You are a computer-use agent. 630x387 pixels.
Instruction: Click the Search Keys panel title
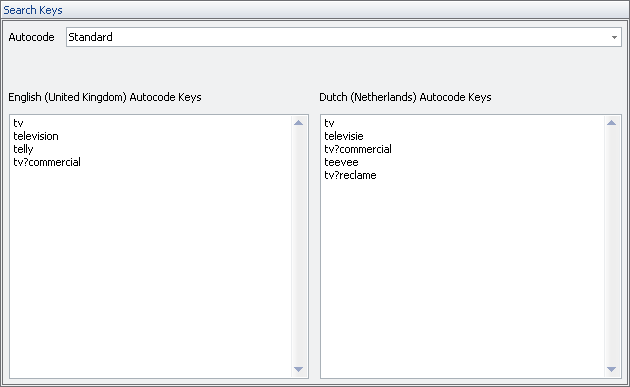click(x=33, y=10)
